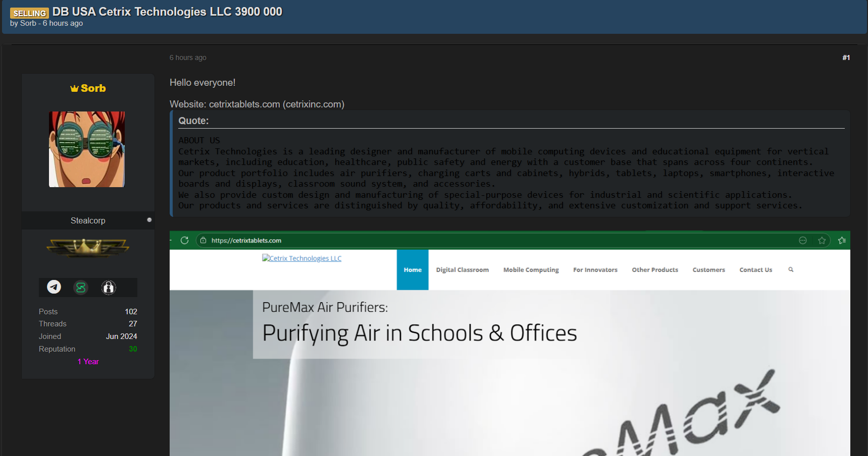Click the #1 post number link
The width and height of the screenshot is (868, 456).
pyautogui.click(x=846, y=58)
